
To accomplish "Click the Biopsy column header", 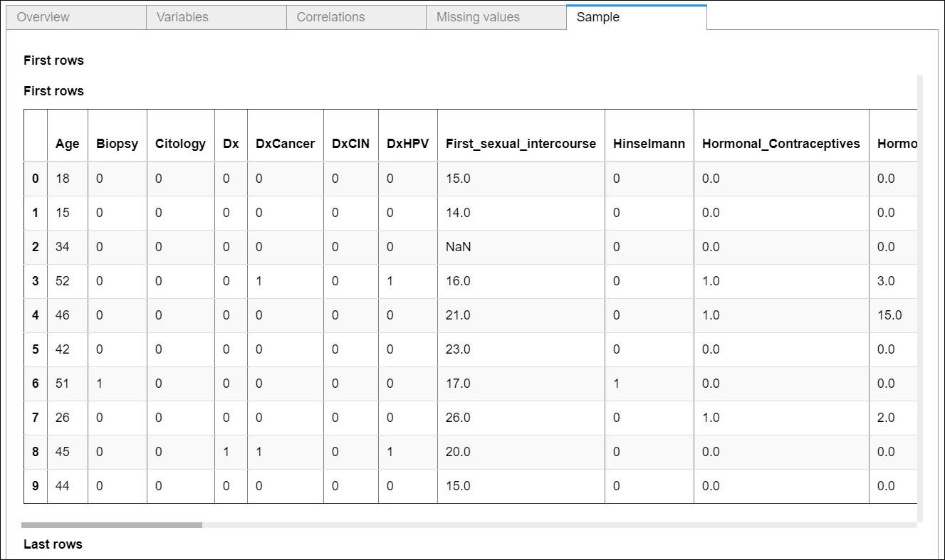I will click(x=116, y=143).
